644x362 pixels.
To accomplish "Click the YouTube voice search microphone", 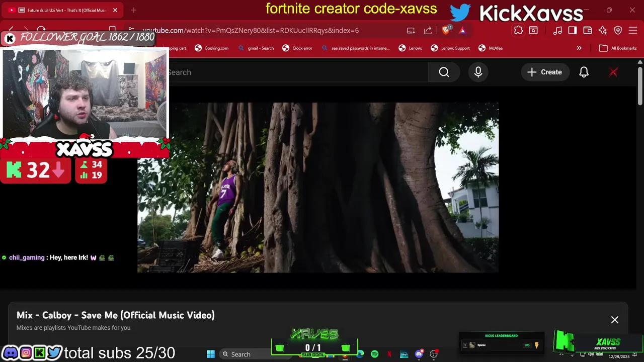I will [x=478, y=72].
